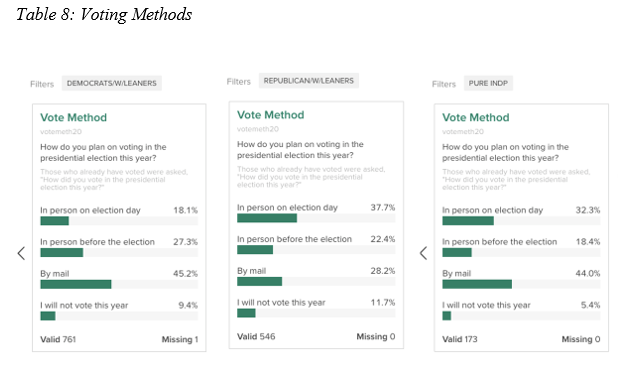This screenshot has height=369, width=627.
Task: Click the Valid 761 count label
Action: click(58, 339)
